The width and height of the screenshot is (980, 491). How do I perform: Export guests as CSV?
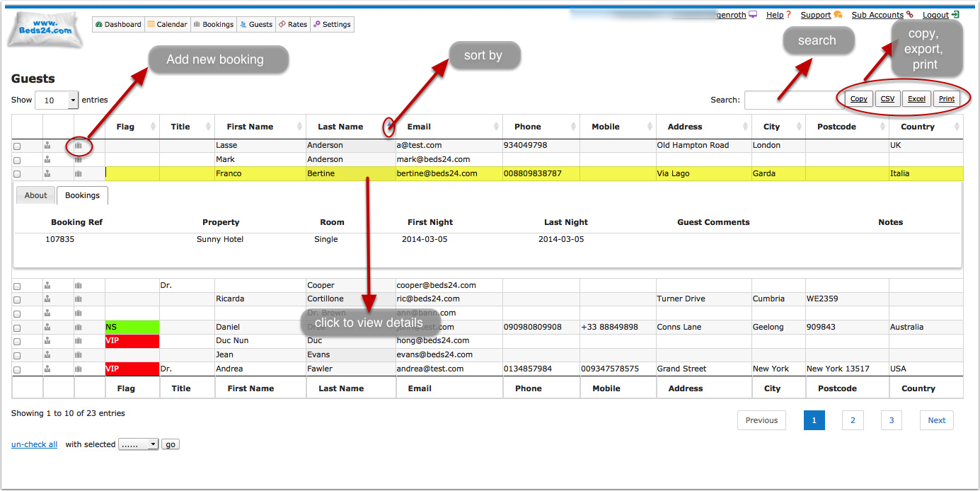click(887, 99)
